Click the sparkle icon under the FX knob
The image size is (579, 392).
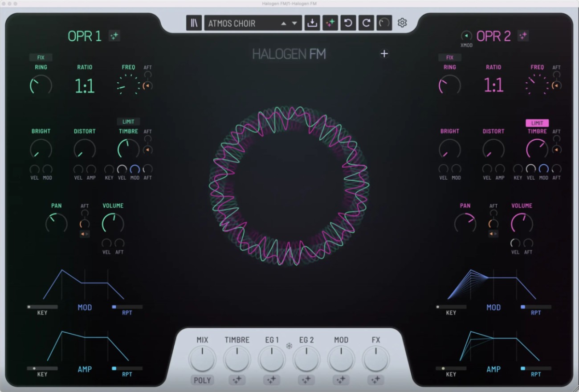(x=375, y=380)
